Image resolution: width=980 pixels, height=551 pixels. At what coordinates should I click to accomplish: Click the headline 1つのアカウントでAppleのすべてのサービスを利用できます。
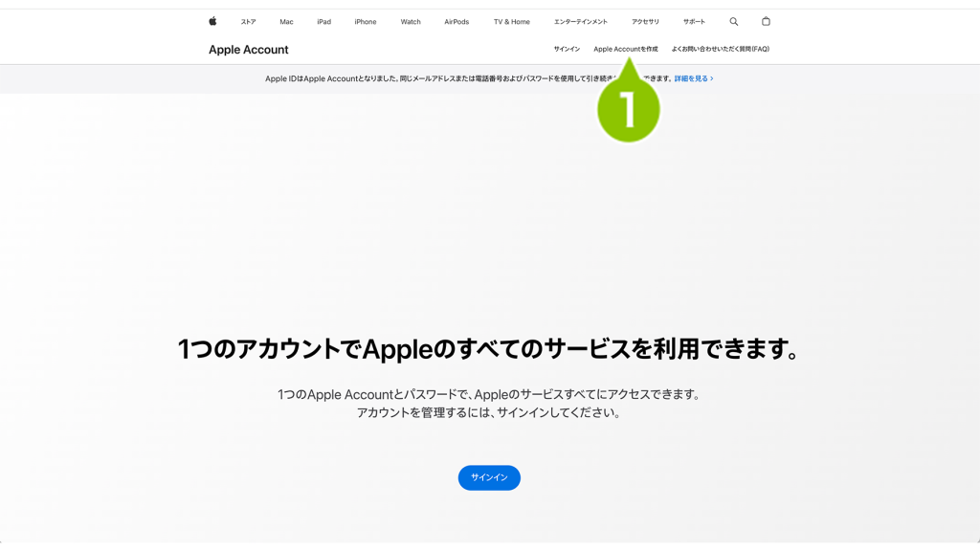[489, 348]
